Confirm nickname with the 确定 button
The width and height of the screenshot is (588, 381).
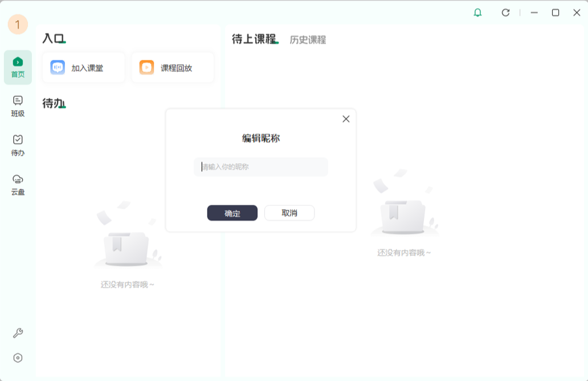[232, 213]
